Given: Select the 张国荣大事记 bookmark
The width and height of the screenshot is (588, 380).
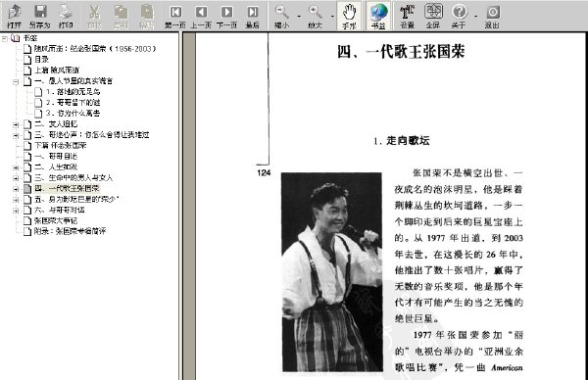Looking at the screenshot, I should (56, 220).
